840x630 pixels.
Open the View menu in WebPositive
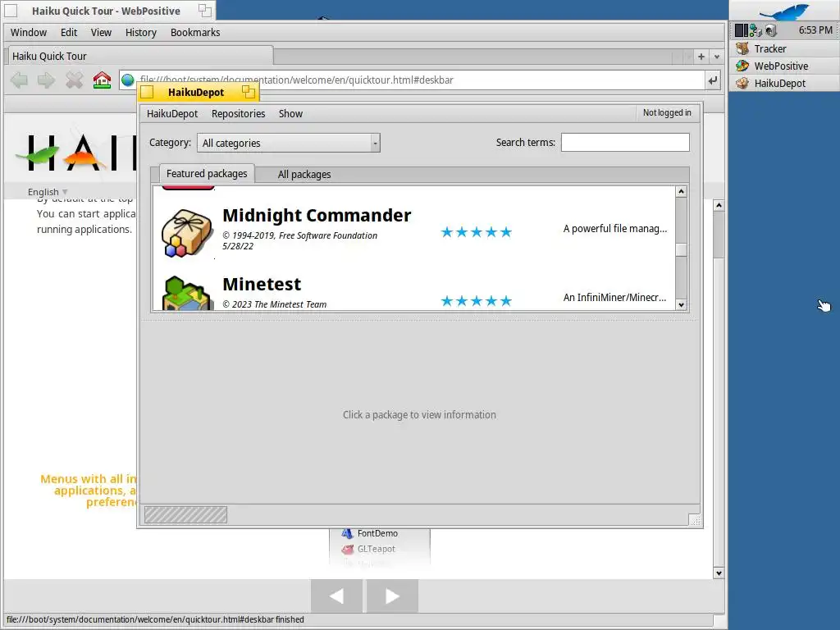pyautogui.click(x=101, y=32)
